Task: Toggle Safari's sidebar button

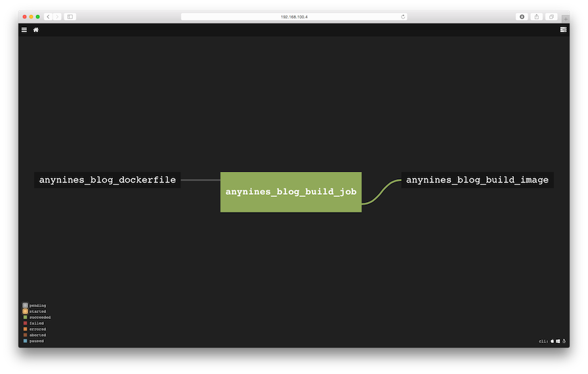Action: point(70,16)
